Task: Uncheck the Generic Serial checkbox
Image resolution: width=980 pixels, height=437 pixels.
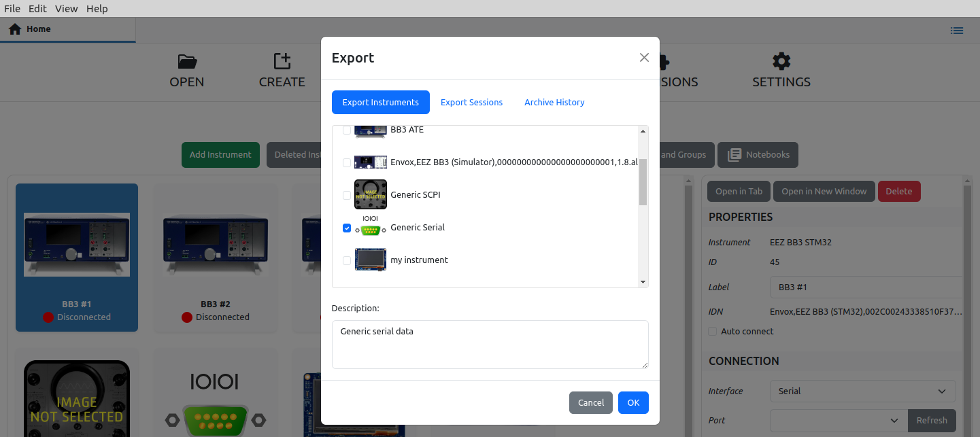Action: [x=347, y=228]
